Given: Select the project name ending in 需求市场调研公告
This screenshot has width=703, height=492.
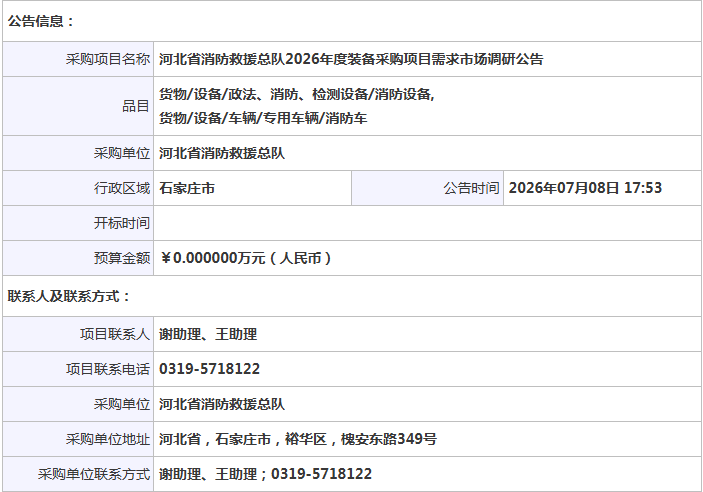Looking at the screenshot, I should pyautogui.click(x=351, y=59).
